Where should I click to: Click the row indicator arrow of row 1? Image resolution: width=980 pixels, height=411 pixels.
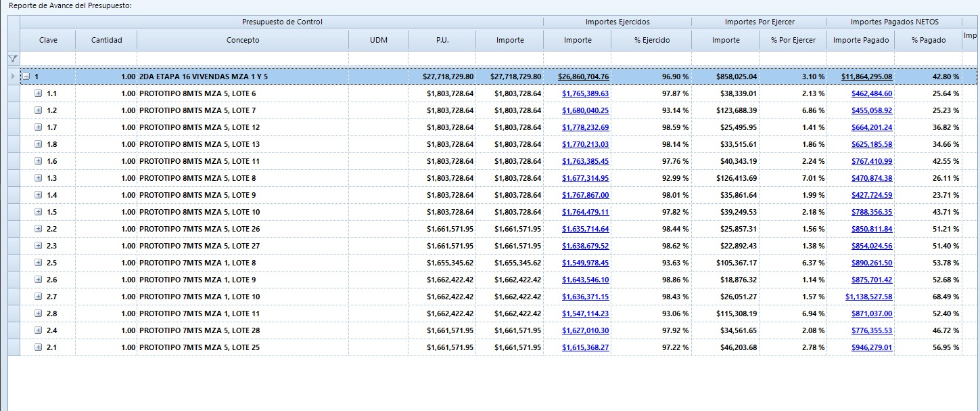(14, 77)
